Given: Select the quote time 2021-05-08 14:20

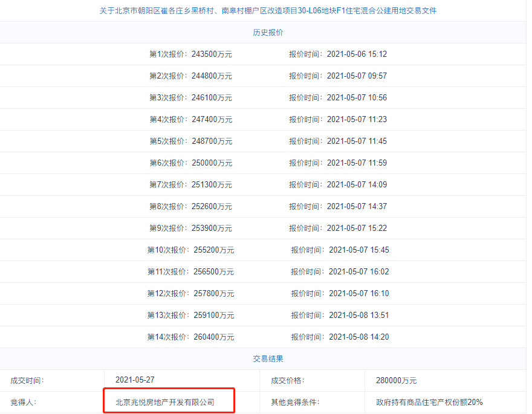Looking at the screenshot, I should tap(359, 337).
